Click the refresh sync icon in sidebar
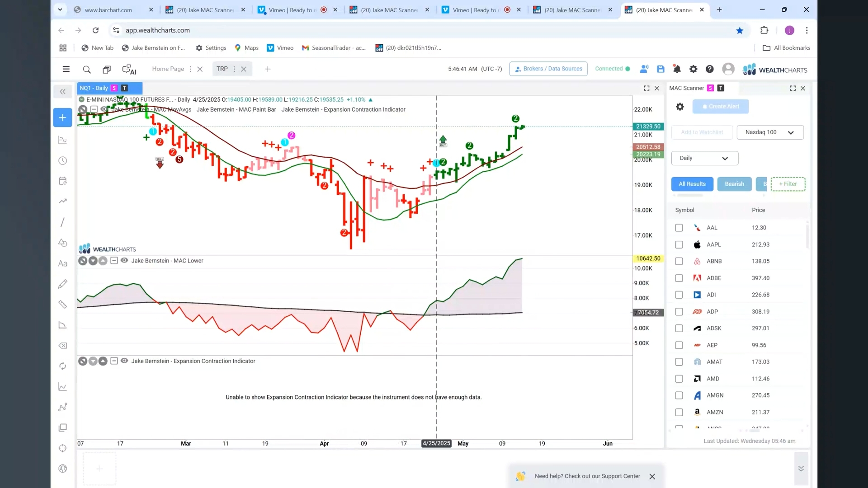This screenshot has width=868, height=488. (x=63, y=366)
